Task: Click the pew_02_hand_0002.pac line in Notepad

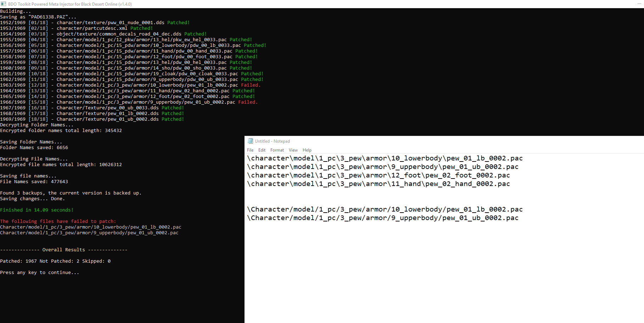Action: 378,184
